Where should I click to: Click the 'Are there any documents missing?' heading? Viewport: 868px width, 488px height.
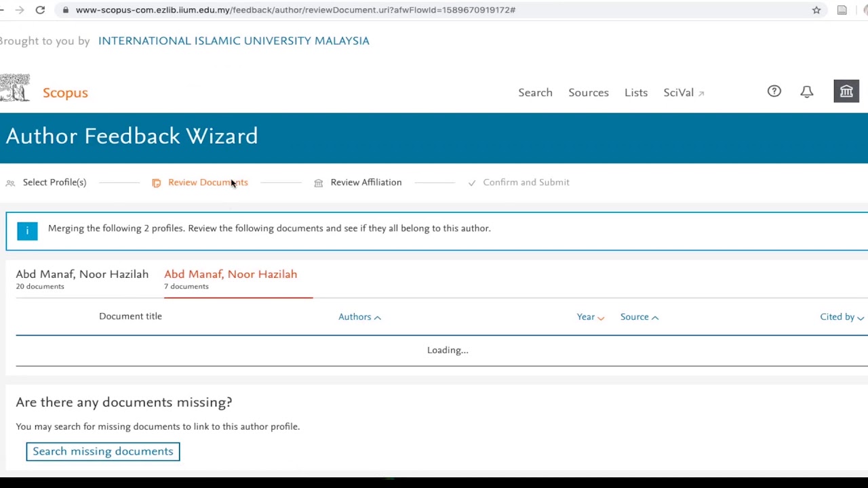(124, 402)
